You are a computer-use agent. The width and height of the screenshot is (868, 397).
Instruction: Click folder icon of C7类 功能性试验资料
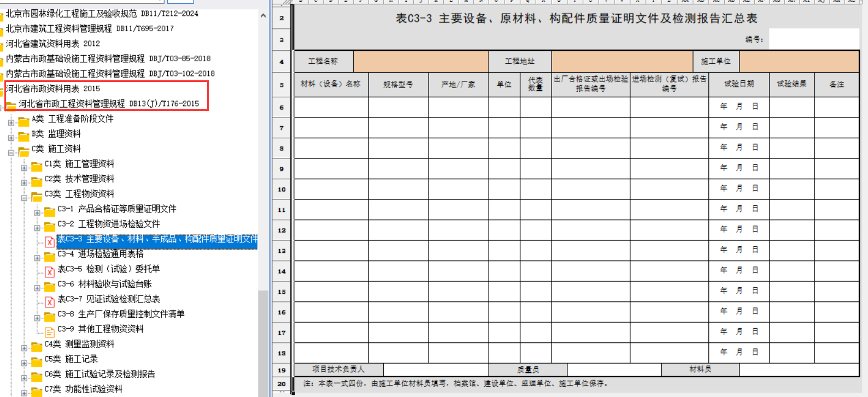pyautogui.click(x=37, y=390)
